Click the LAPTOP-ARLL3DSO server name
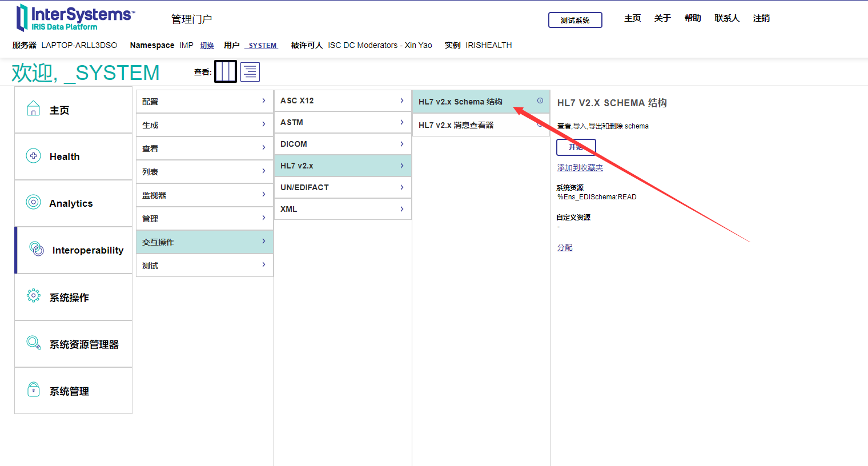868x466 pixels. pyautogui.click(x=79, y=45)
